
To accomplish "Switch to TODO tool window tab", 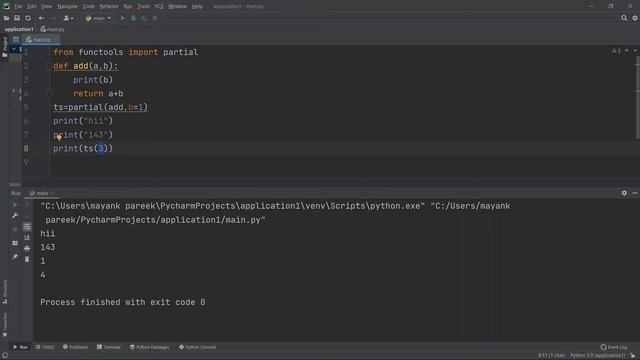I will coord(45,347).
